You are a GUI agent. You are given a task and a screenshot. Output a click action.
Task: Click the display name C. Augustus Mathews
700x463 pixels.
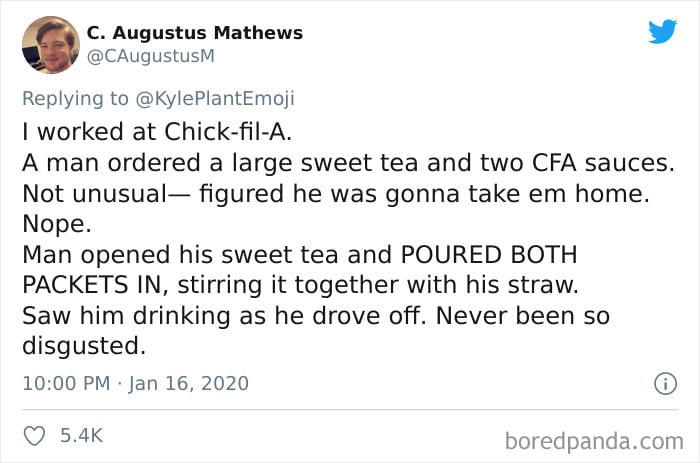[x=195, y=33]
